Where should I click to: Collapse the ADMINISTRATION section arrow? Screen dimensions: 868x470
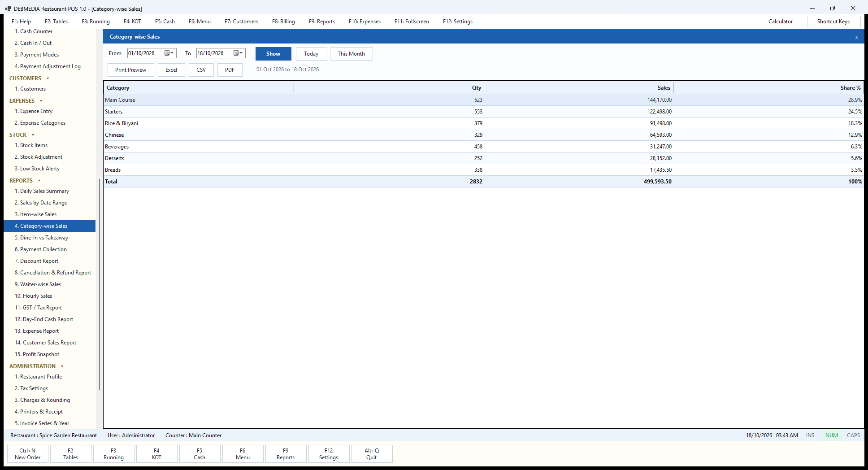[62, 366]
